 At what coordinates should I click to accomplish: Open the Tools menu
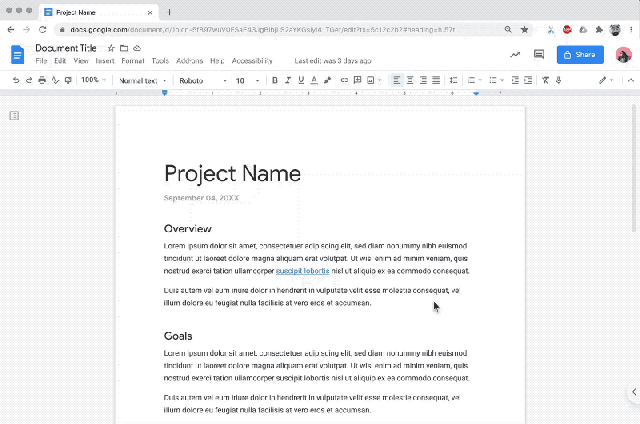point(160,61)
